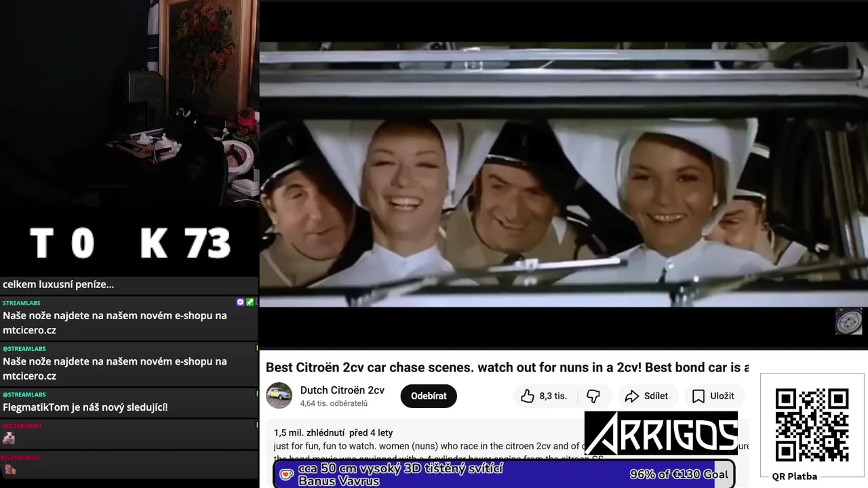
Task: Click the 'T 0 K 73' overlay text
Action: pos(130,243)
